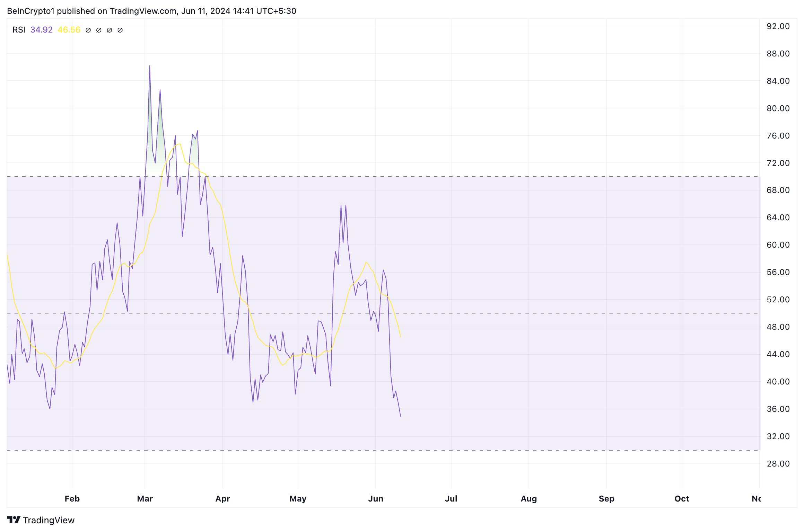Click the 44.00 value on price scale
Image resolution: width=804 pixels, height=532 pixels.
pos(778,354)
